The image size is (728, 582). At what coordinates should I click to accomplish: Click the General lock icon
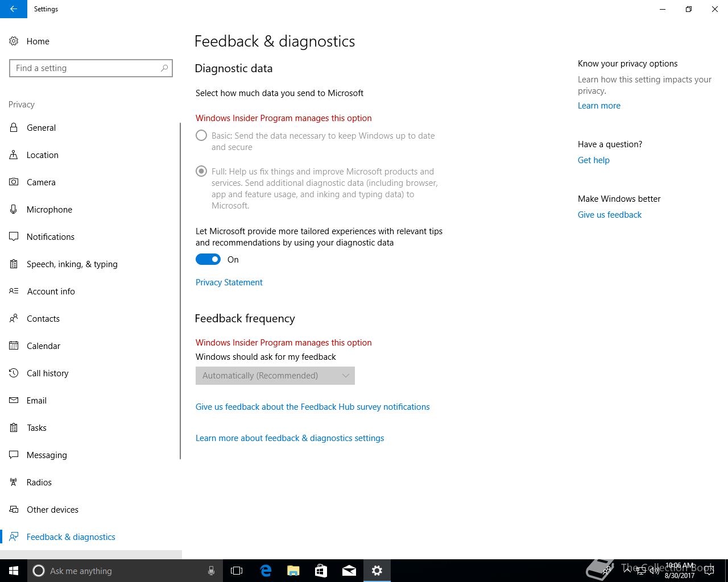(14, 127)
